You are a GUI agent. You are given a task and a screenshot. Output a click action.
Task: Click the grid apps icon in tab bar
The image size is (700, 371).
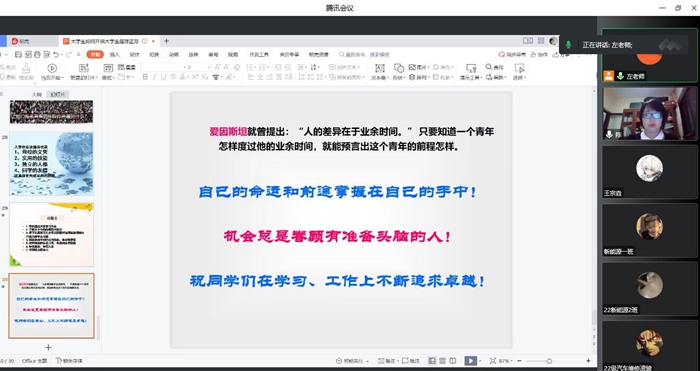point(541,41)
